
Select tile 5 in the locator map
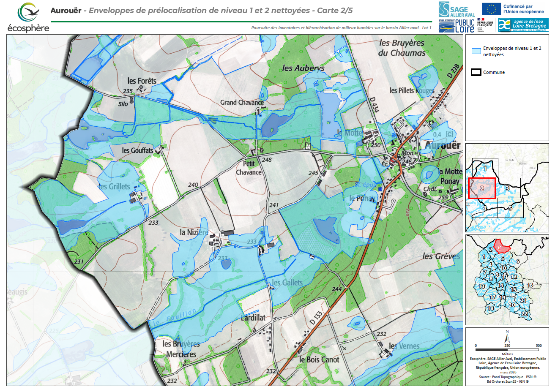[511, 209]
